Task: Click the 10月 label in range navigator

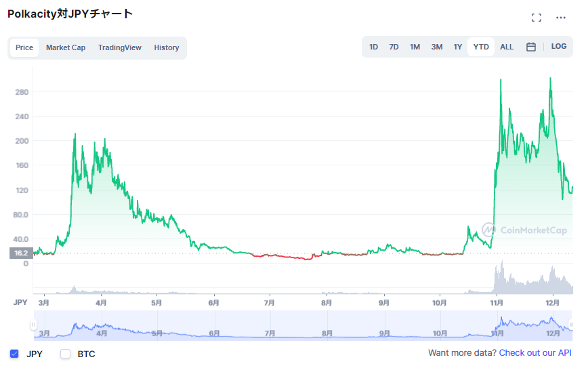Action: (x=440, y=333)
